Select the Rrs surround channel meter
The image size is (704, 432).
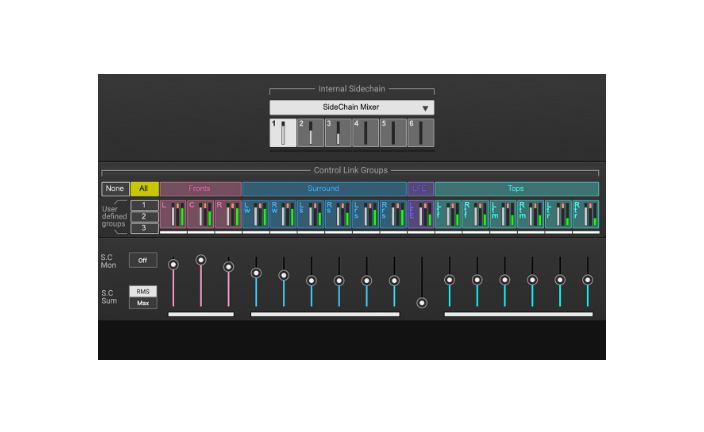click(x=393, y=215)
